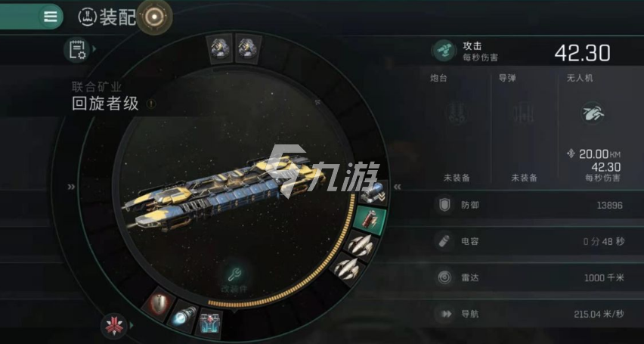
Task: Select the second high-slot mining module
Action: pos(248,48)
